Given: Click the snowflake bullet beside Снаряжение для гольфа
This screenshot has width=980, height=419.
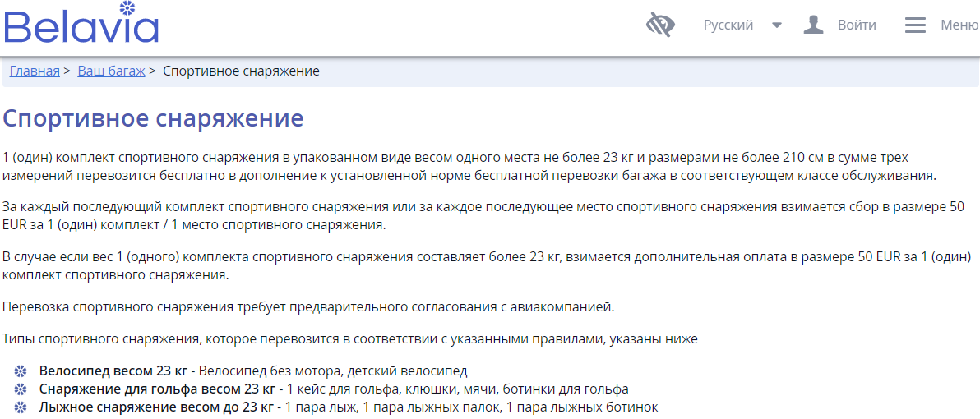Looking at the screenshot, I should pyautogui.click(x=21, y=389).
